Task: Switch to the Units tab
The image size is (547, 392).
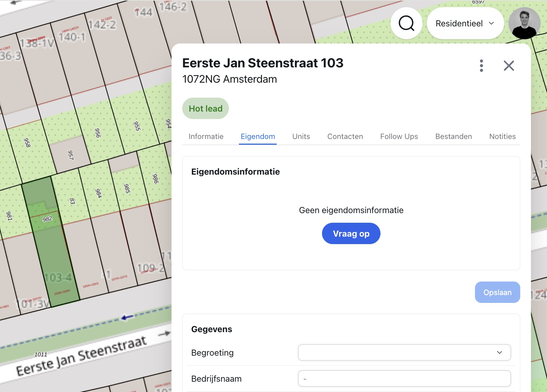Action: point(301,136)
